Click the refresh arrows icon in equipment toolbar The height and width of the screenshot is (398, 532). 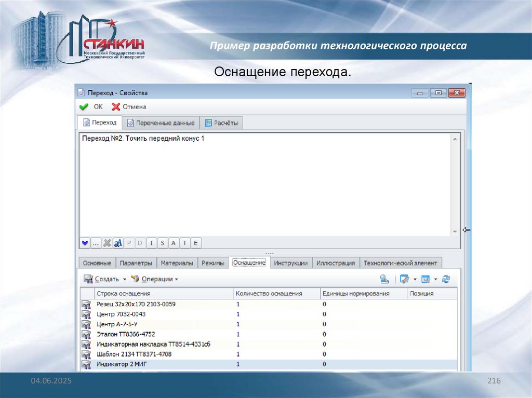pos(446,279)
